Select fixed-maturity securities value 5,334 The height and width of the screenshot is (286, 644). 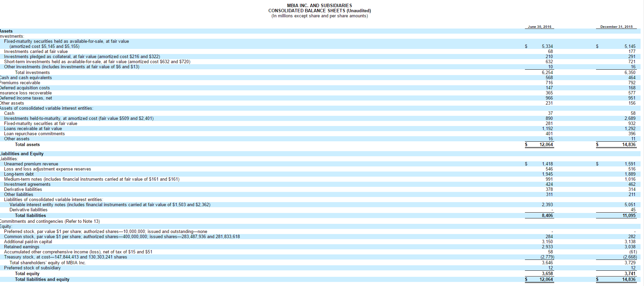pyautogui.click(x=547, y=46)
